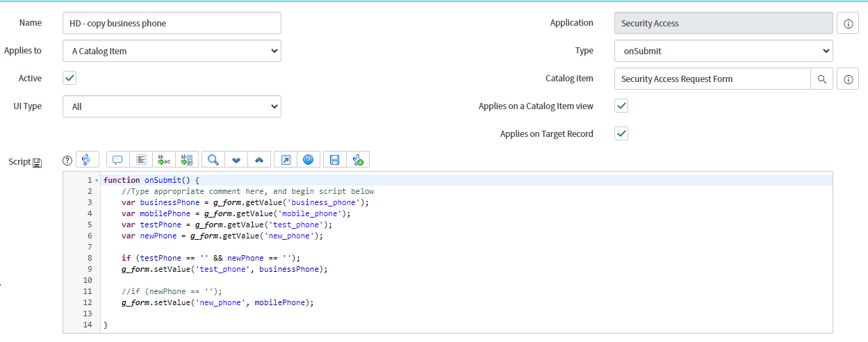Click line number 10 in gutter
This screenshot has height=342, width=868.
[x=87, y=280]
